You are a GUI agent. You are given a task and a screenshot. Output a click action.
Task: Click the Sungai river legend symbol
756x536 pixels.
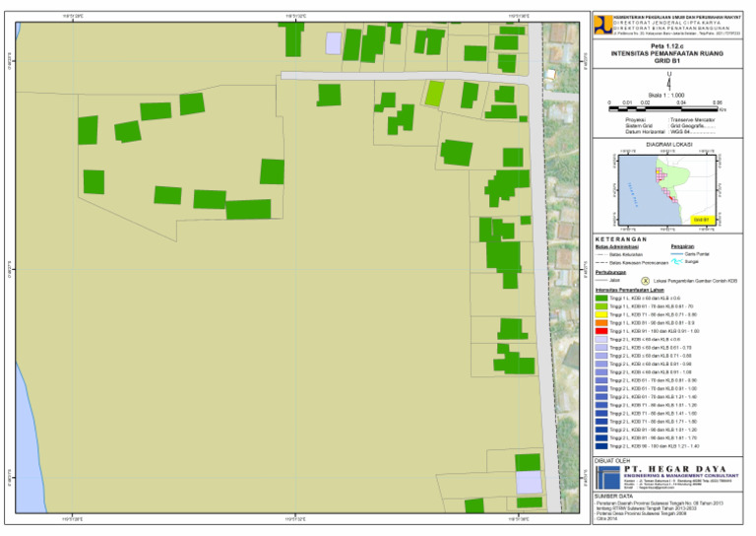pos(676,262)
